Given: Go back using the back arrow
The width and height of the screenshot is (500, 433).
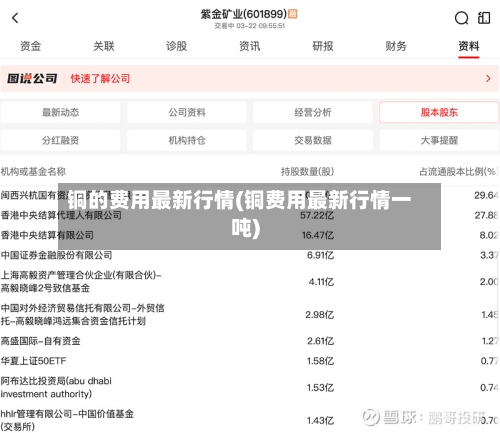Looking at the screenshot, I should (15, 18).
